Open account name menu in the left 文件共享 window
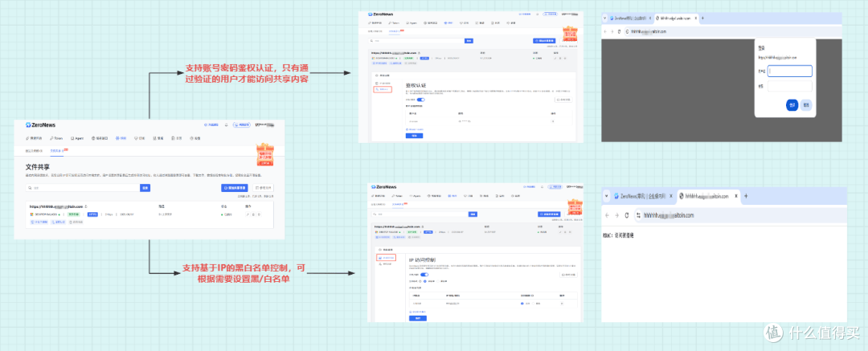The image size is (868, 351). pyautogui.click(x=264, y=125)
